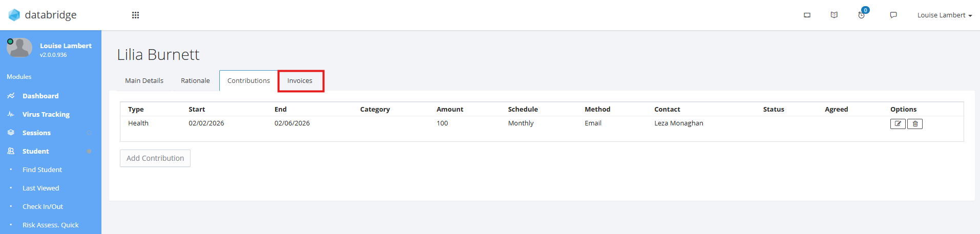Click the Add Contribution button
The width and height of the screenshot is (980, 234).
(155, 158)
